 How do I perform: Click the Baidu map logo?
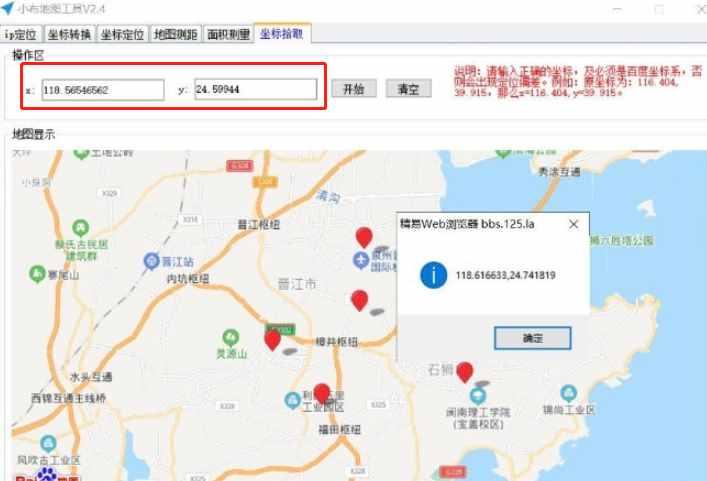point(47,475)
